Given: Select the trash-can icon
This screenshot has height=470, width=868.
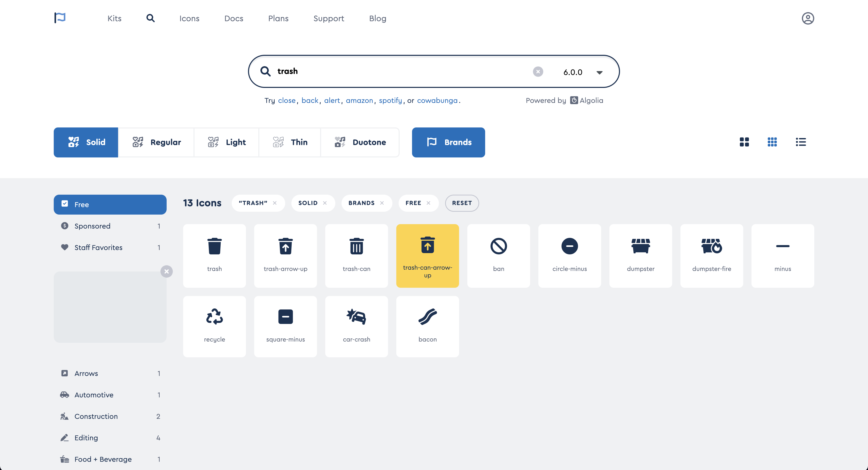Looking at the screenshot, I should click(x=356, y=256).
